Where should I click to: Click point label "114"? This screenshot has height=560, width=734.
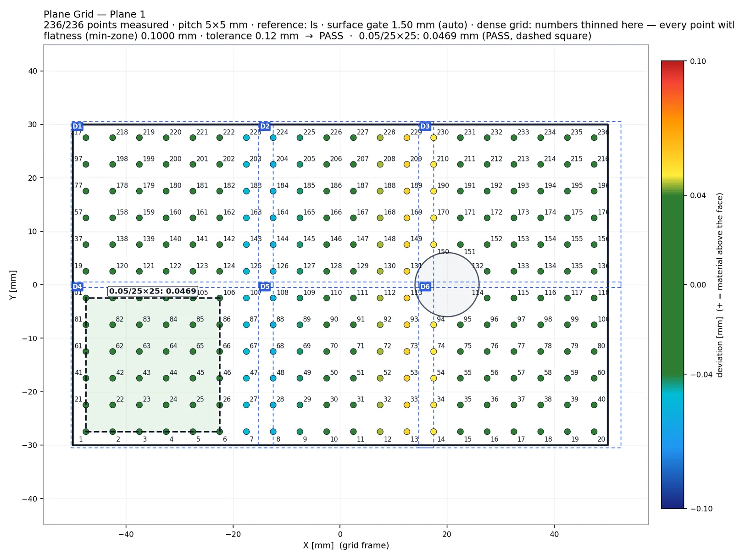(x=478, y=293)
